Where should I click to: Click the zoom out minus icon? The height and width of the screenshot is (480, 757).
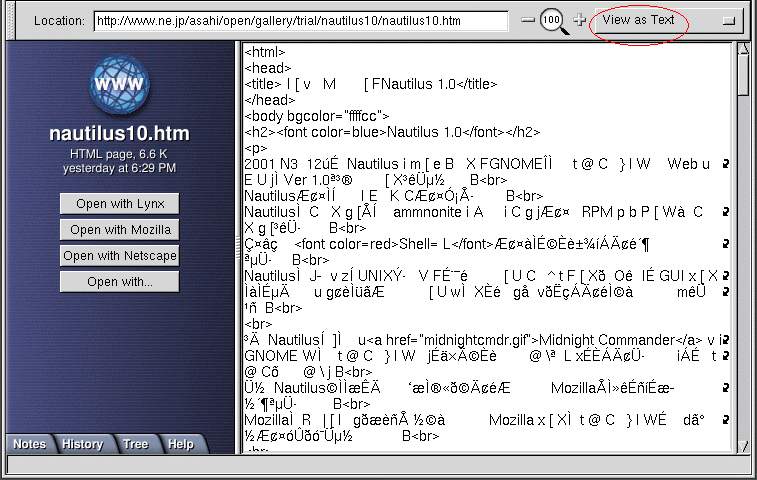(x=528, y=20)
